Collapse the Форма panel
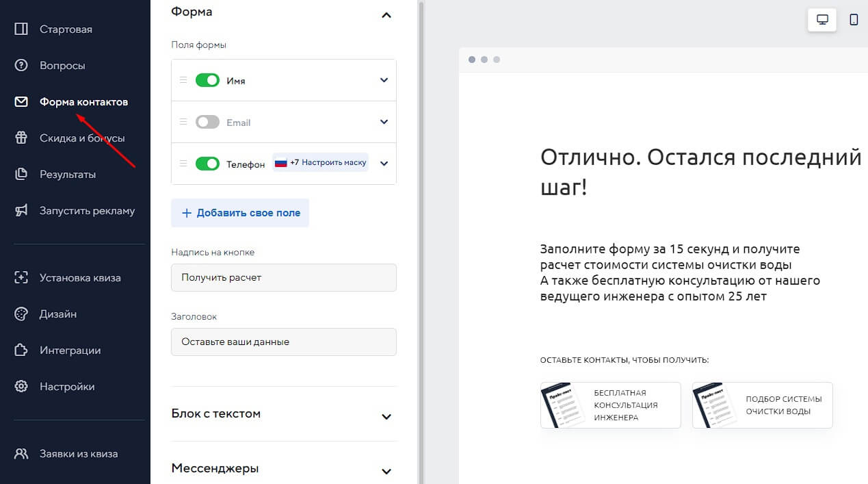 click(386, 15)
